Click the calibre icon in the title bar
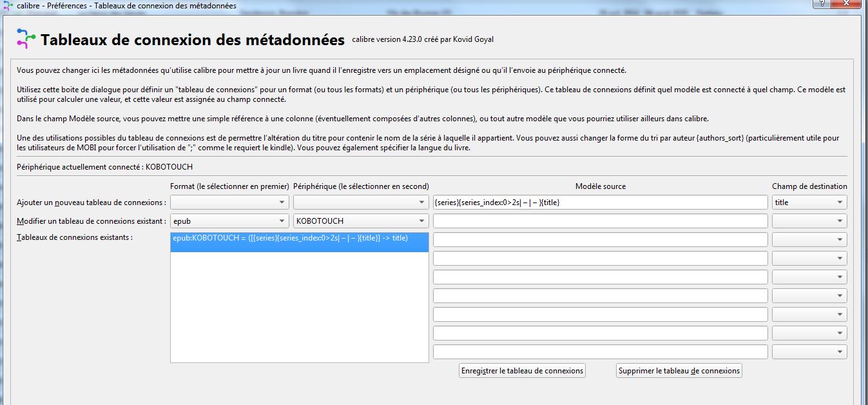This screenshot has height=405, width=868. coord(8,5)
